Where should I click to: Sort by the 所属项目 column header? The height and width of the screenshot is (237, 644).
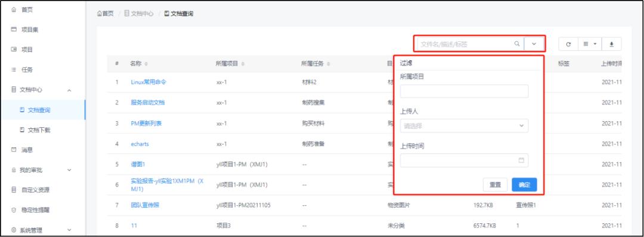[x=230, y=64]
